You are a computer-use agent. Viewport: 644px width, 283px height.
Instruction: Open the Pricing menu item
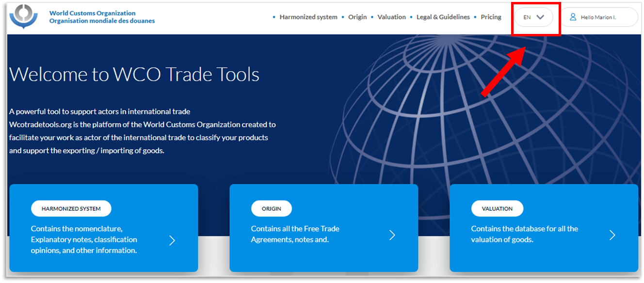pyautogui.click(x=491, y=17)
